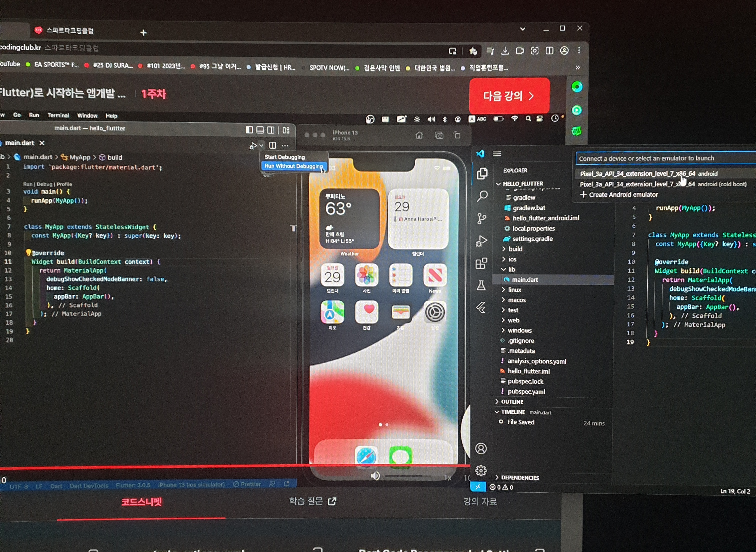Open the Search view in VS Code
The width and height of the screenshot is (756, 552).
(482, 196)
